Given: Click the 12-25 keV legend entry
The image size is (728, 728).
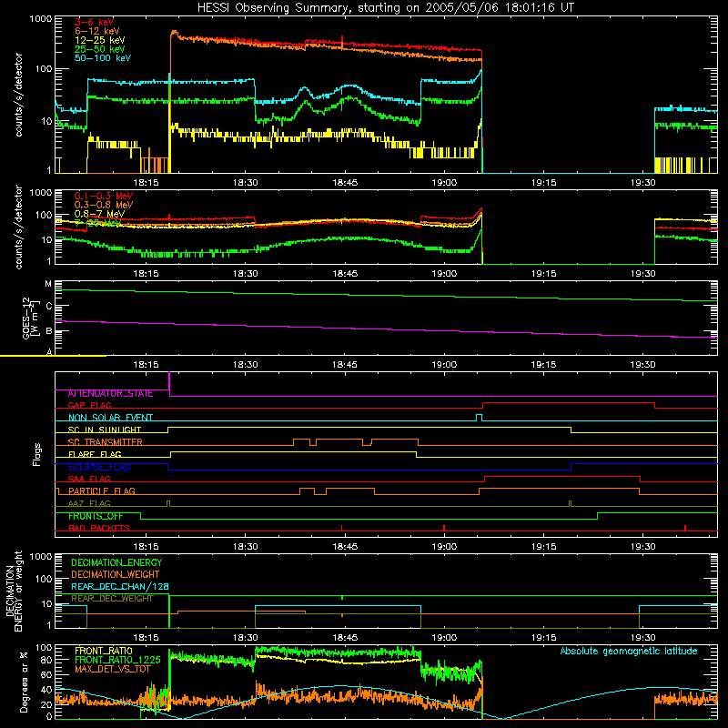Looking at the screenshot, I should pos(100,40).
